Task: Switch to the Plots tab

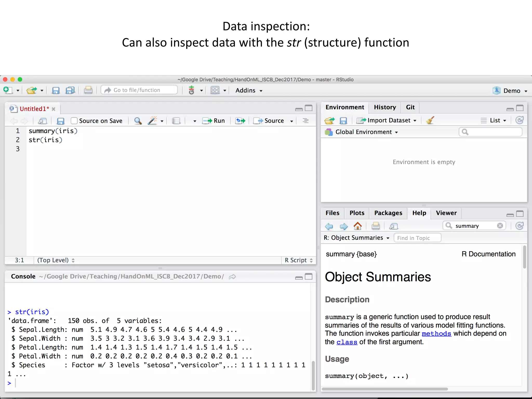Action: [x=357, y=213]
